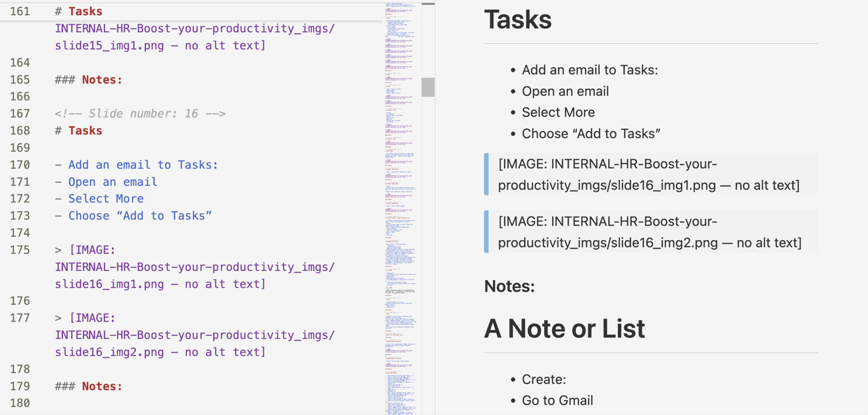Image resolution: width=868 pixels, height=415 pixels.
Task: Click the 'Slide number: 16' comment
Action: coord(140,114)
